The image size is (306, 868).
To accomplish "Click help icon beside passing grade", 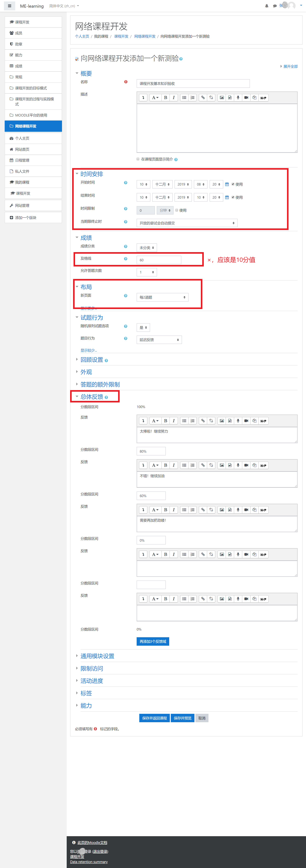I will click(x=126, y=259).
